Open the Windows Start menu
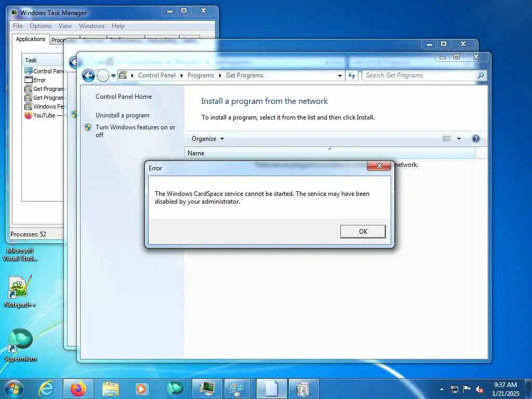532x399 pixels. [x=14, y=389]
